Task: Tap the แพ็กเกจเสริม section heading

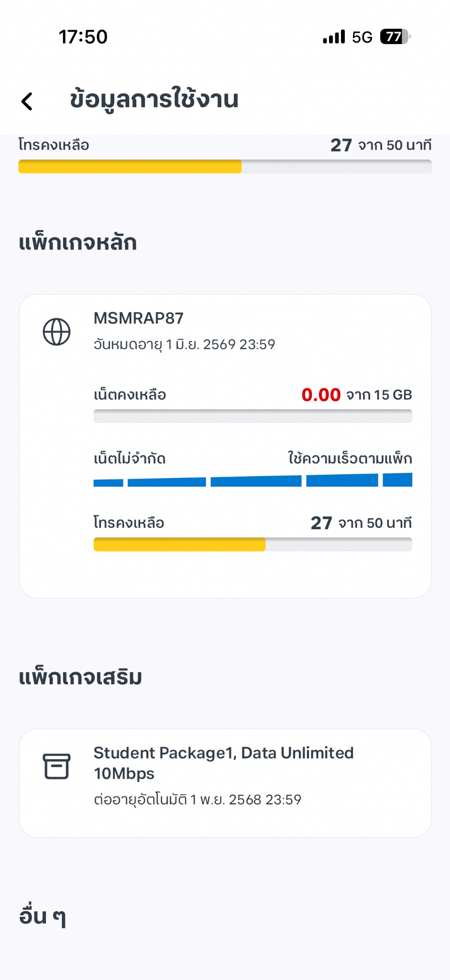Action: pyautogui.click(x=80, y=677)
